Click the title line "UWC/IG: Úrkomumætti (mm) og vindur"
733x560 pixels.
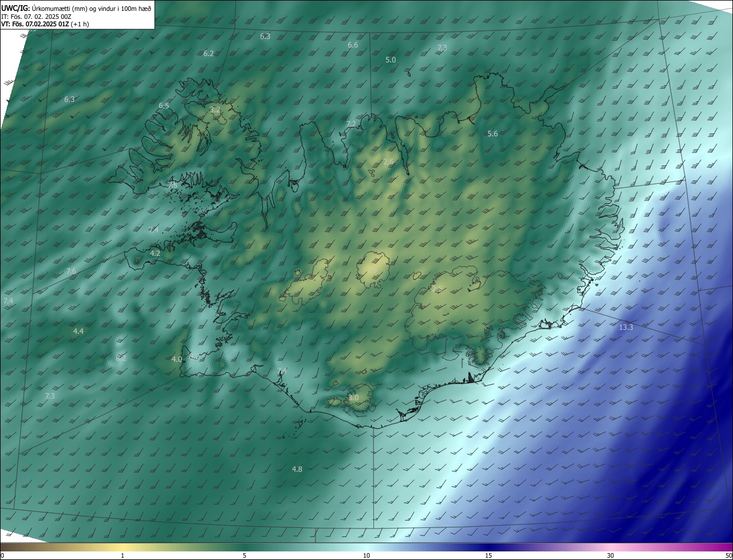[x=76, y=8]
